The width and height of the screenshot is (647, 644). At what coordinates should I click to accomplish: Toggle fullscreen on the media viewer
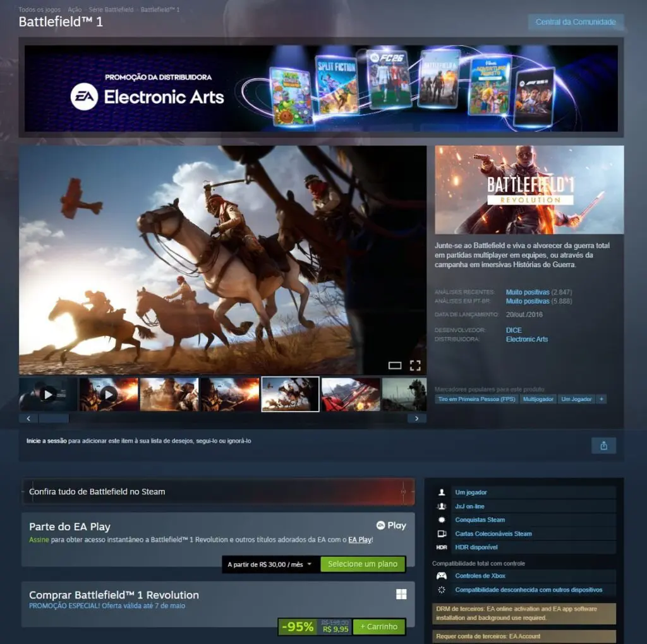click(x=415, y=366)
